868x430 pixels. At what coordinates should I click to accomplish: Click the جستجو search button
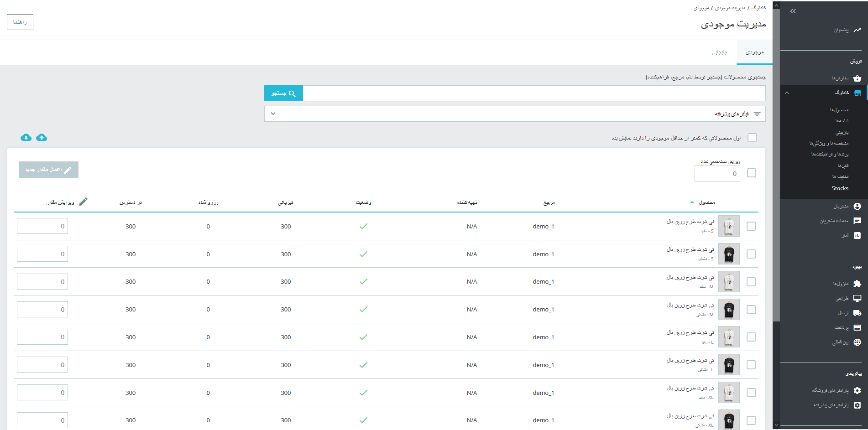[283, 93]
